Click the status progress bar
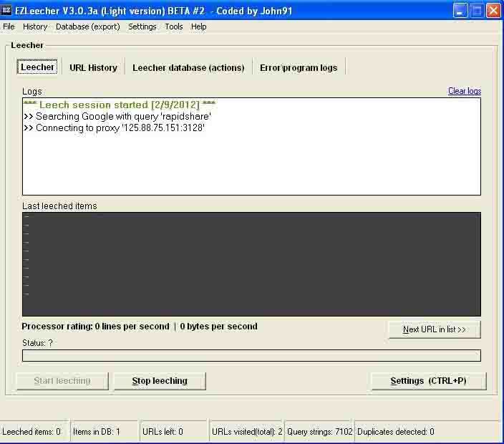504x444 pixels. coord(252,356)
